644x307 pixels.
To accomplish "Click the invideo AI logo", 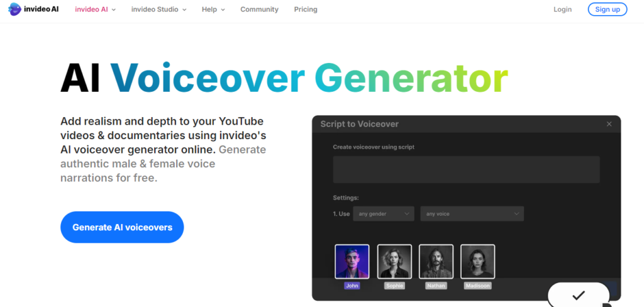I will click(x=33, y=9).
